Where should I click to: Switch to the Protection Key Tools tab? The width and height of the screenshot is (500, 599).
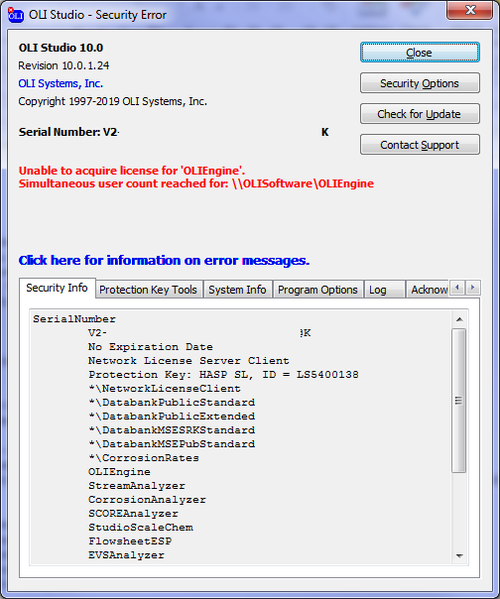click(148, 290)
